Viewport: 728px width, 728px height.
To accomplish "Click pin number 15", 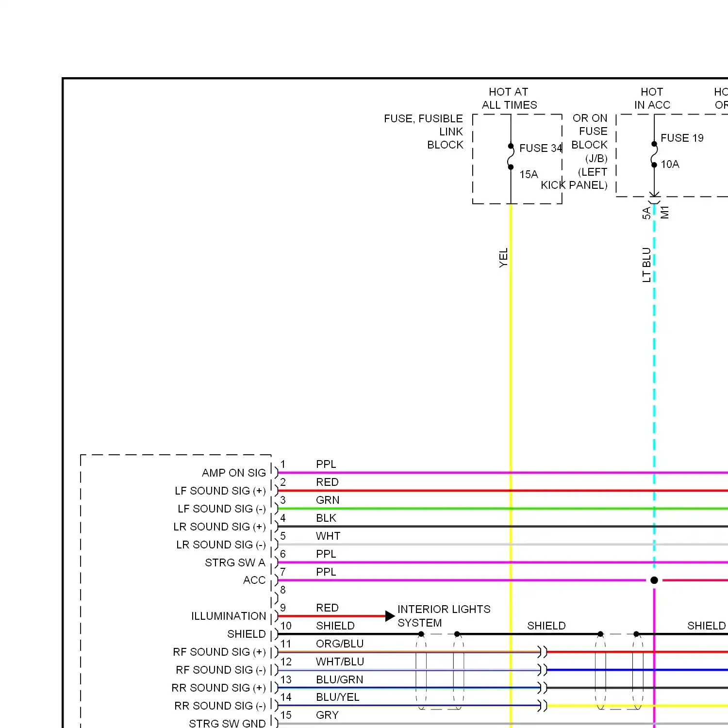I will coord(286,715).
